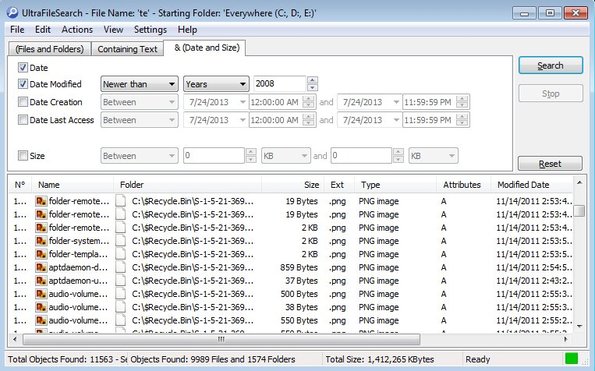The width and height of the screenshot is (595, 371).
Task: Sort results by Type column header
Action: tap(396, 185)
